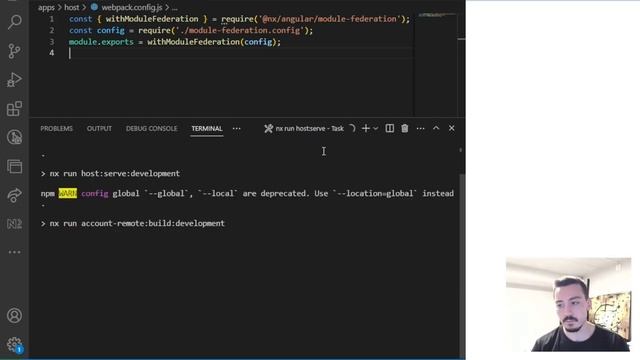The height and width of the screenshot is (360, 640).
Task: Click the terminal vertical scrollbar
Action: point(462,265)
